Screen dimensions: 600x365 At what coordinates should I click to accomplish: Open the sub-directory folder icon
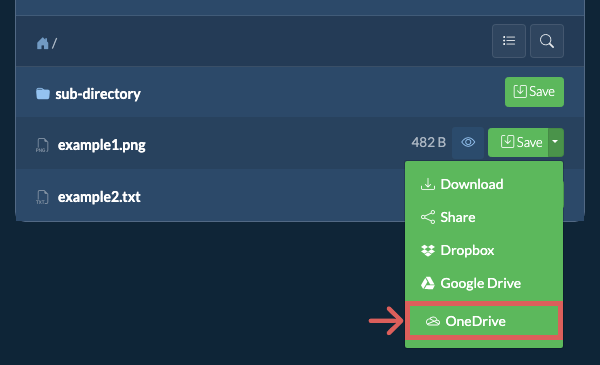coord(43,94)
